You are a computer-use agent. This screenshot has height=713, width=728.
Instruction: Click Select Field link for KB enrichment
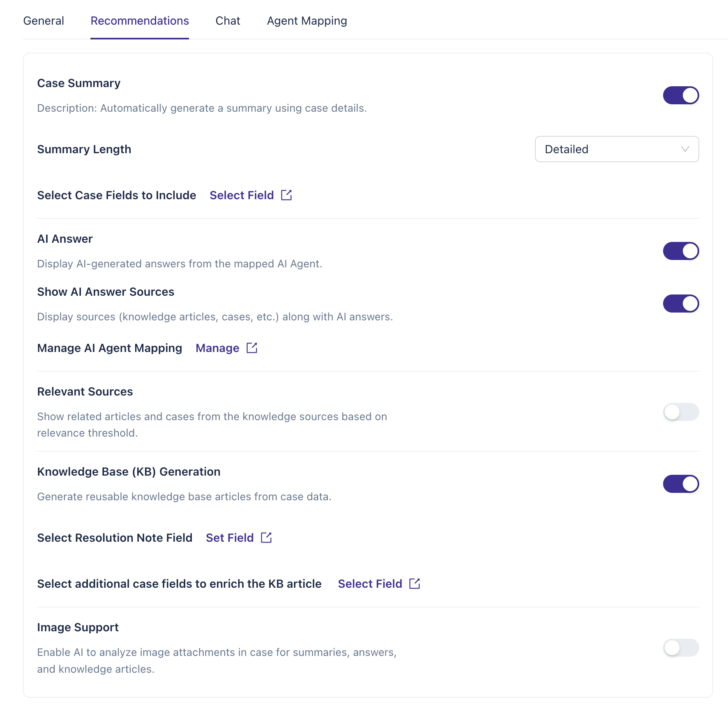pyautogui.click(x=370, y=584)
